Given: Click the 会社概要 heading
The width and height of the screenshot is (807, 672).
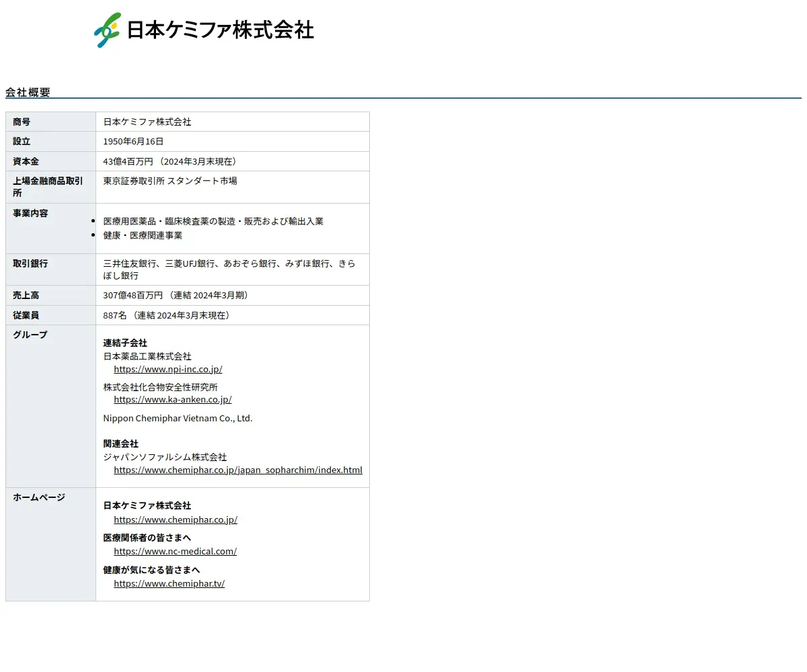Looking at the screenshot, I should coord(28,92).
